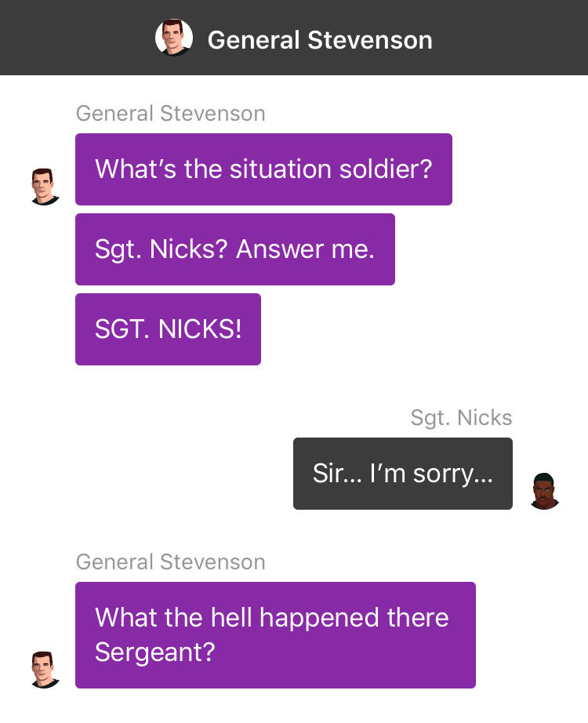The image size is (588, 723).
Task: Select the "Sir... I'm sorry..." reply bubble
Action: pos(403,474)
